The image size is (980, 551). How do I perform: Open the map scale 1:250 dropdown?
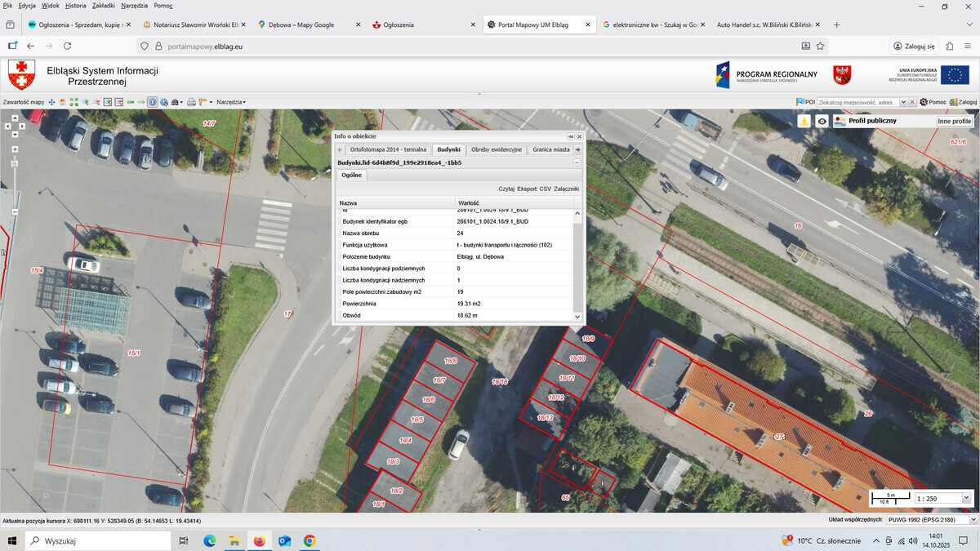coord(967,497)
